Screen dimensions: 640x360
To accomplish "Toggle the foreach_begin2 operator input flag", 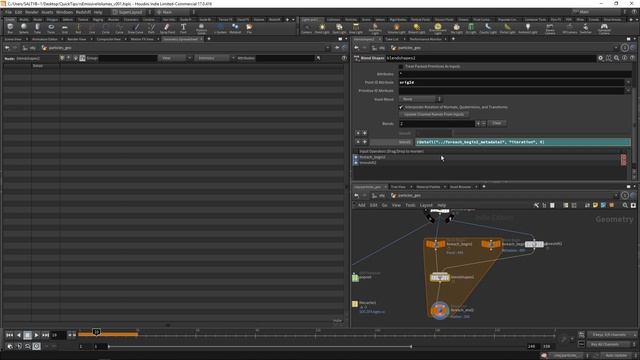I will pyautogui.click(x=356, y=157).
